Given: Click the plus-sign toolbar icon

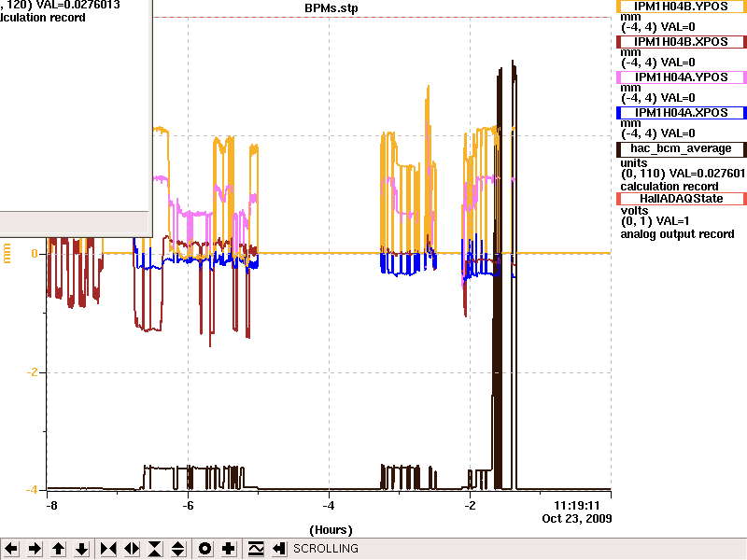Looking at the screenshot, I should click(x=229, y=549).
